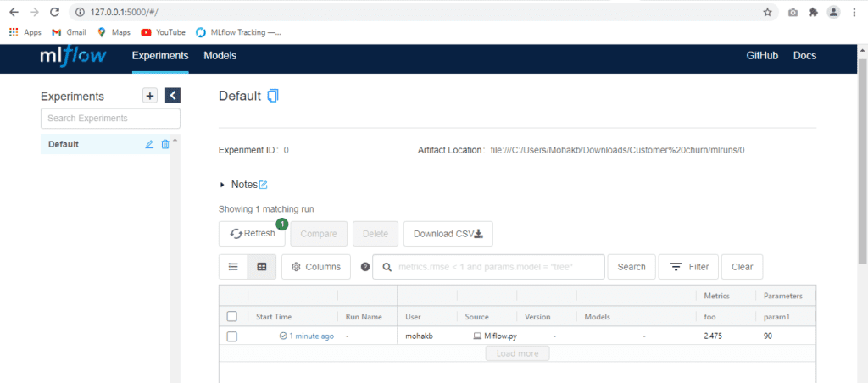Bookmark this page with the star icon
This screenshot has height=383, width=868.
[x=767, y=12]
